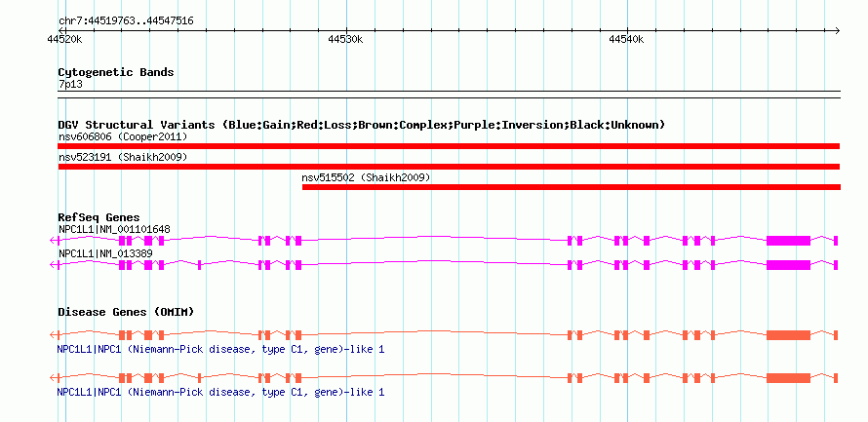Viewport: 868px width, 422px height.
Task: Open the Cytogenetic Bands track title
Action: (116, 72)
